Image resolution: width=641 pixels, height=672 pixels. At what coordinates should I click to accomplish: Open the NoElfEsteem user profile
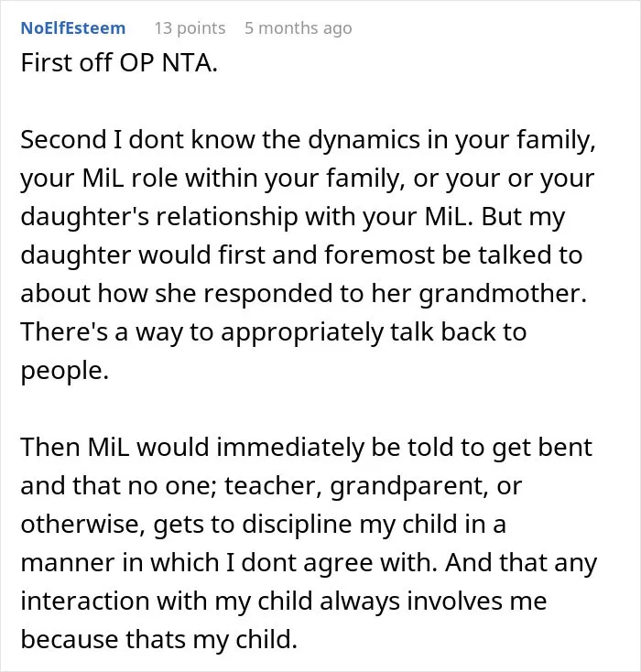[x=73, y=28]
